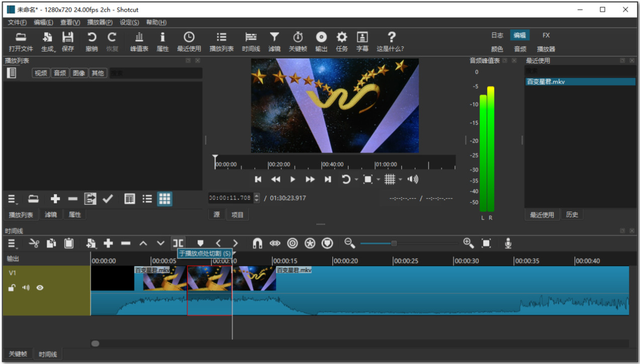Toggle V1 track lock
The height and width of the screenshot is (364, 640).
12,288
